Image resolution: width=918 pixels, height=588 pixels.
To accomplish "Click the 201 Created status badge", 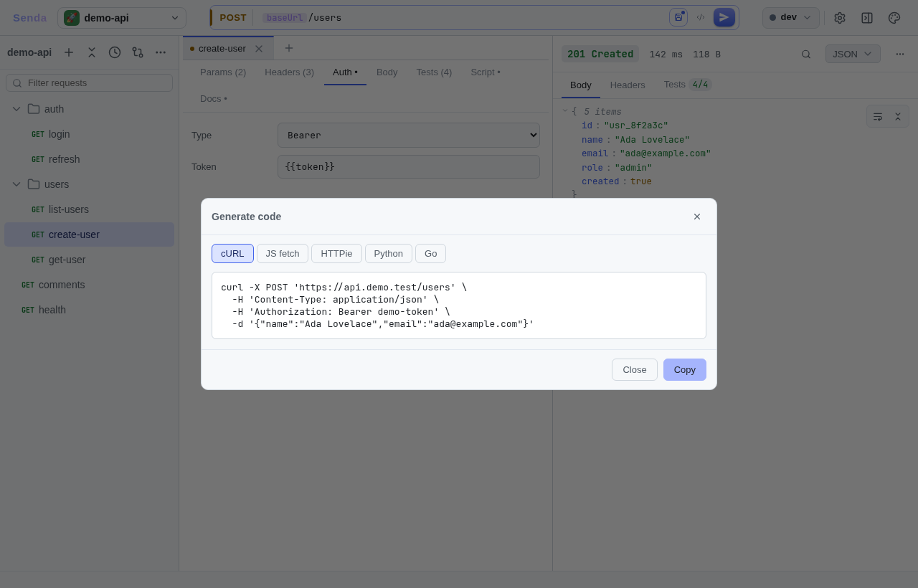I will coord(600,54).
